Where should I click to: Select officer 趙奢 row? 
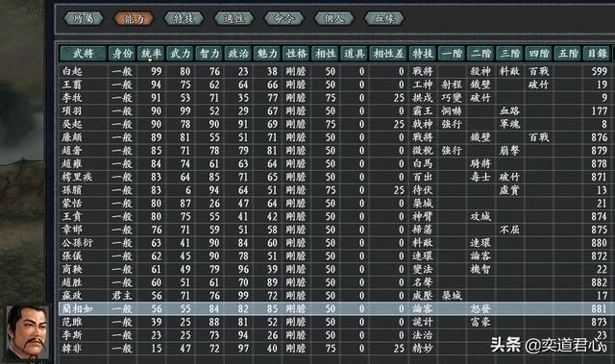(x=335, y=151)
